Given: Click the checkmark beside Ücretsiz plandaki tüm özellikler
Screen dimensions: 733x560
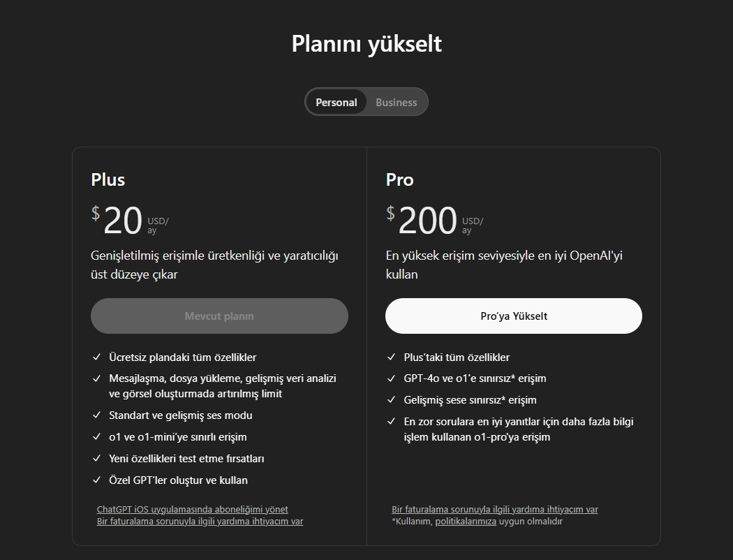Looking at the screenshot, I should click(x=97, y=357).
